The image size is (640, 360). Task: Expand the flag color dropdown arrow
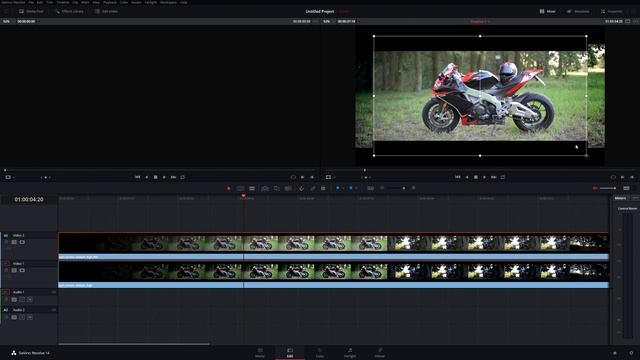[343, 188]
